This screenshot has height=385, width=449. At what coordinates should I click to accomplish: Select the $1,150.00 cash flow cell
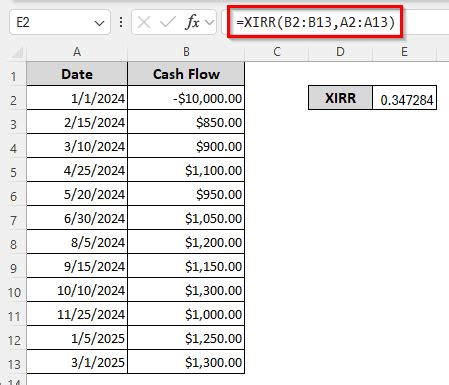pos(186,266)
